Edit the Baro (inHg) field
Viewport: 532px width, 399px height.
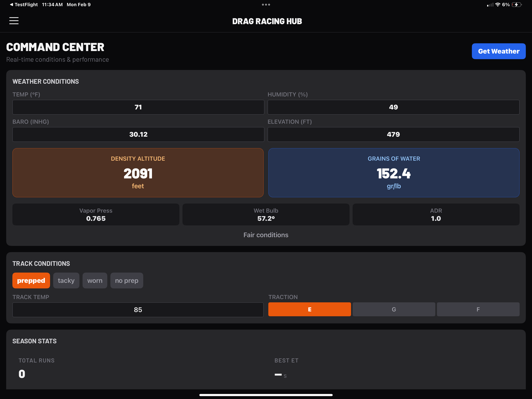click(x=138, y=134)
